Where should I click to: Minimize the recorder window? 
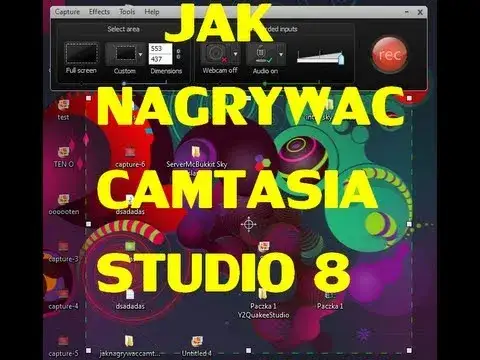click(407, 12)
